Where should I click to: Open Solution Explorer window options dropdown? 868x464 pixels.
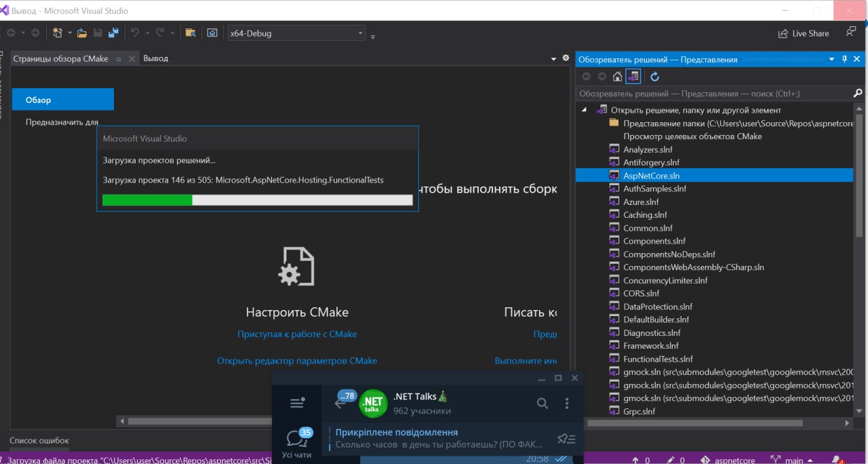(833, 60)
